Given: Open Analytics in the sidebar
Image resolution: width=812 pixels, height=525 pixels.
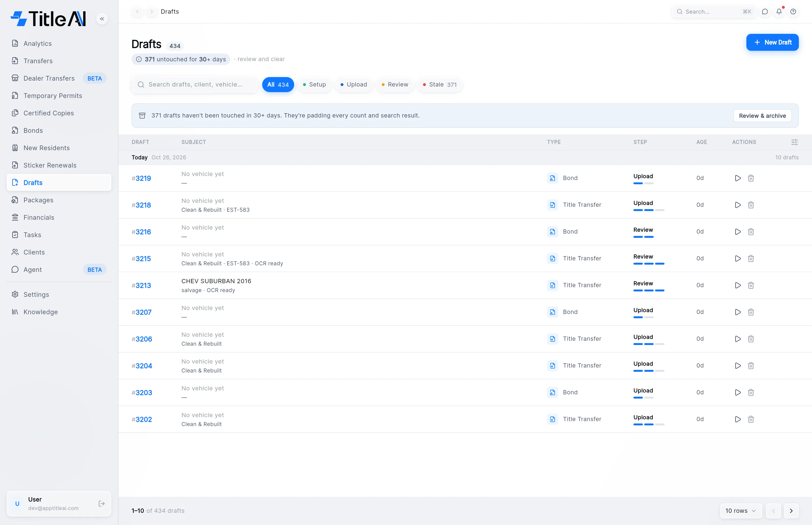Looking at the screenshot, I should coord(59,44).
